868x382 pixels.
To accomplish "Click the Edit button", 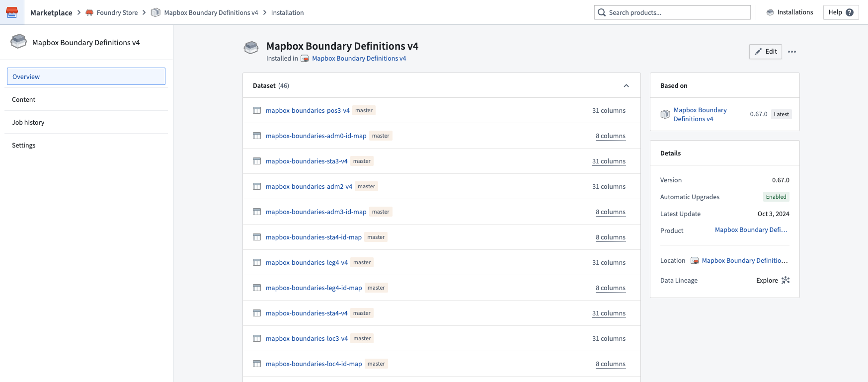I will [766, 52].
